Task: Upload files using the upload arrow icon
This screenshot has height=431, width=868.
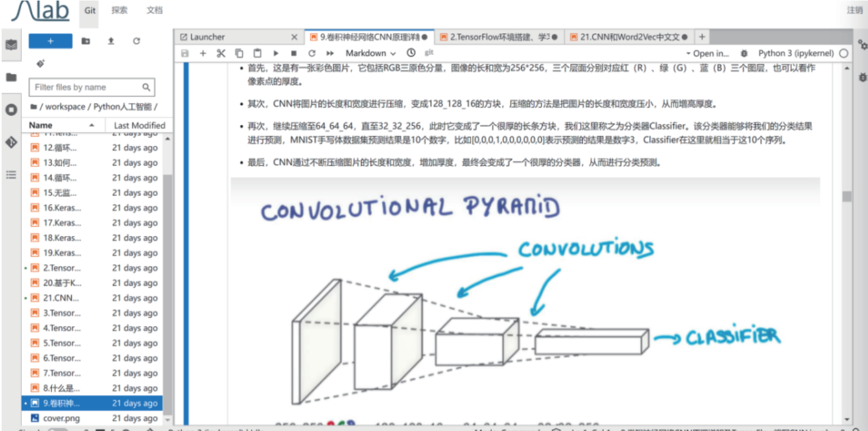Action: click(x=111, y=41)
